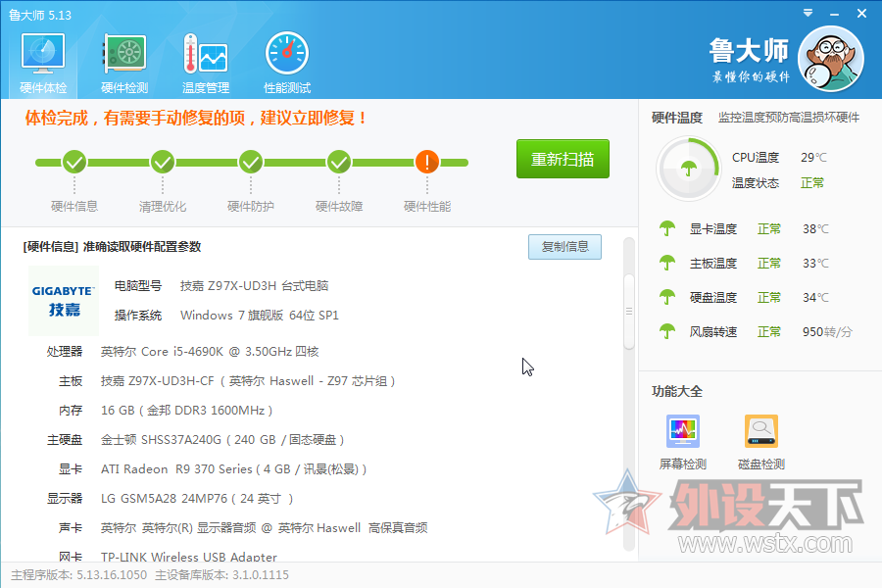Click the 硬件温度 panel heading
Viewport: 882px width, 588px height.
676,118
